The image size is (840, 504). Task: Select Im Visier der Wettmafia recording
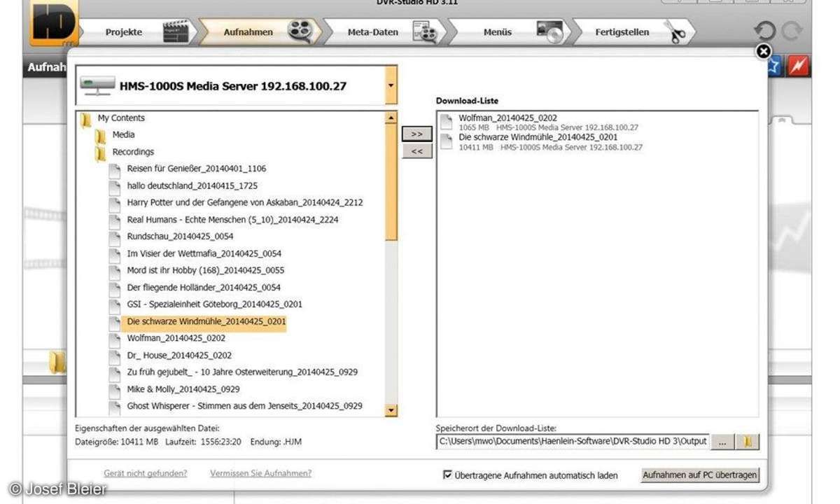coord(204,253)
